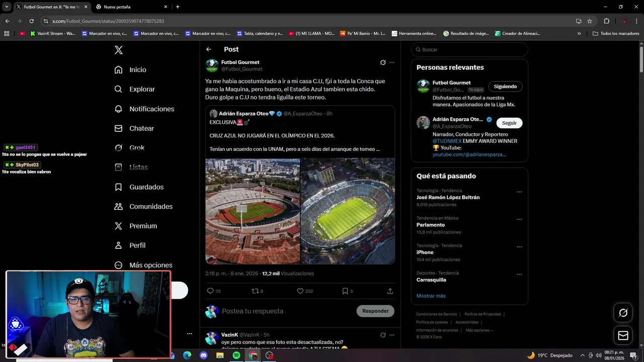Click the Grok icon on Futbol Gourmet post

(x=383, y=63)
